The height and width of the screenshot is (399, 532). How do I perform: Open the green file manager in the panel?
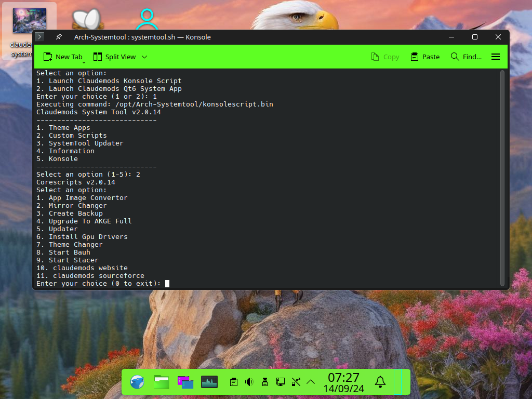(162, 382)
